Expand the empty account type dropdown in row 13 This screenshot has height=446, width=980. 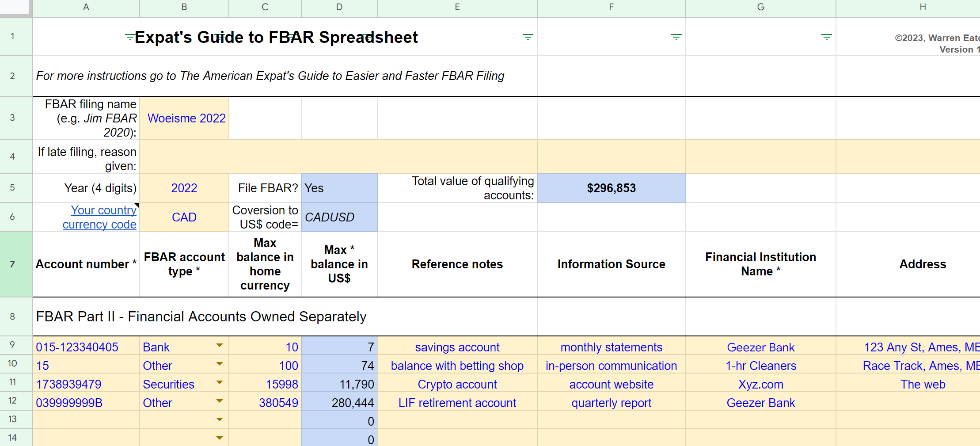pos(220,419)
